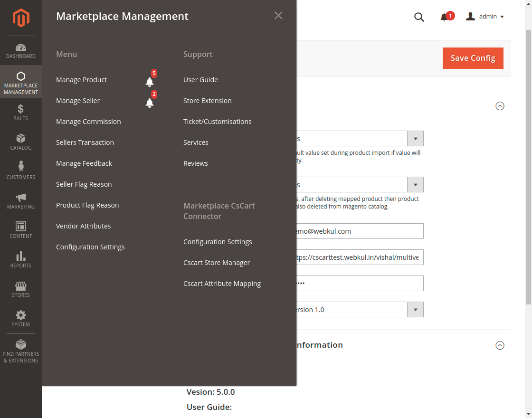
Task: Open the Services support link
Action: [x=196, y=142]
